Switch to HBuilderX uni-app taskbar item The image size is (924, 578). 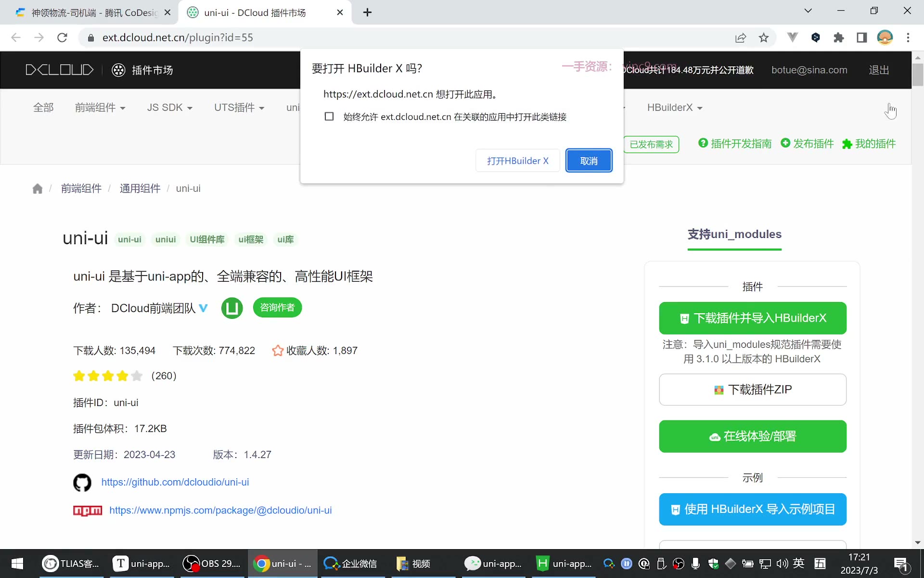[x=564, y=564]
